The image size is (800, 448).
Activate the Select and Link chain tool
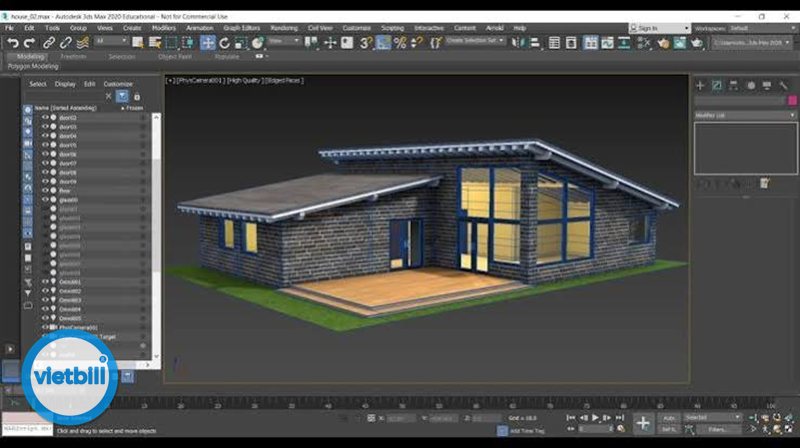point(48,43)
